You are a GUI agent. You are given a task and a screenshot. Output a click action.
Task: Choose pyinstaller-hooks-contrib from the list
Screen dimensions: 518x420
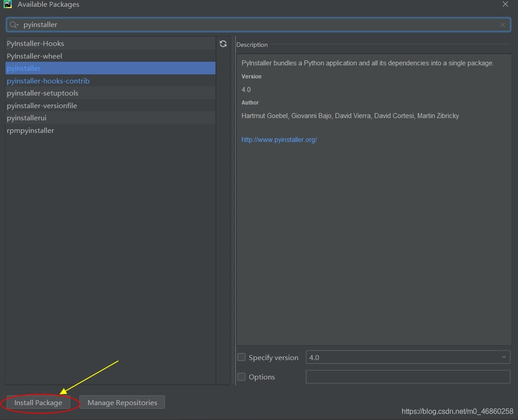[48, 81]
